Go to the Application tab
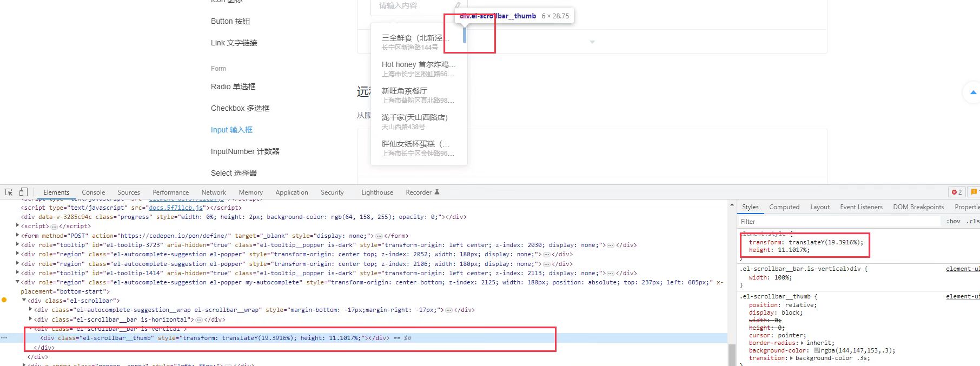 [292, 192]
